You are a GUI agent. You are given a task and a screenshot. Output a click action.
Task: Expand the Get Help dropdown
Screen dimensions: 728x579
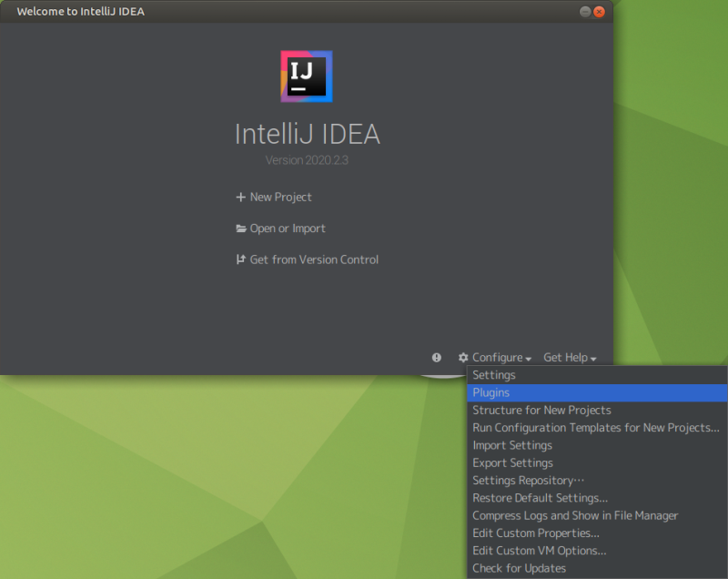(570, 358)
